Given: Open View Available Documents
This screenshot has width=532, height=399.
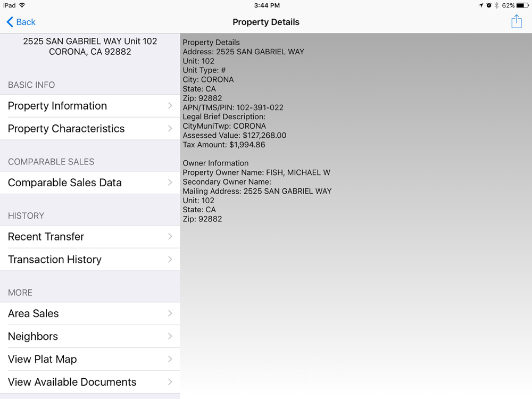Looking at the screenshot, I should (x=90, y=382).
